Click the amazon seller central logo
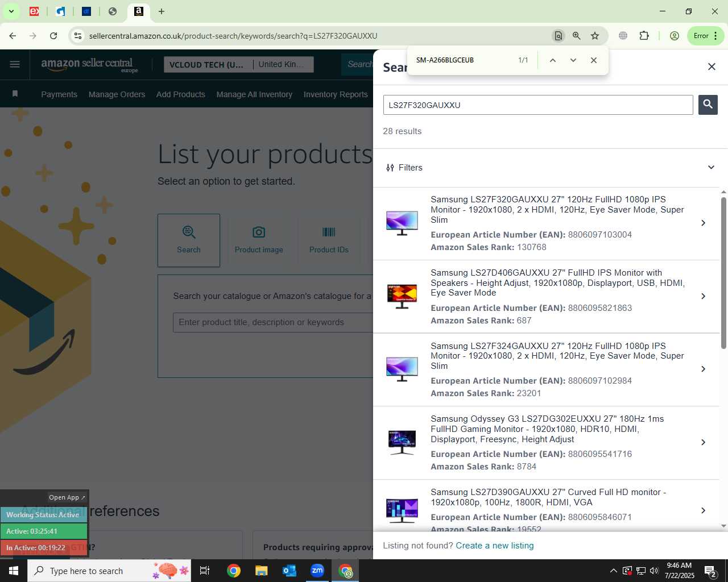The image size is (728, 582). point(89,65)
